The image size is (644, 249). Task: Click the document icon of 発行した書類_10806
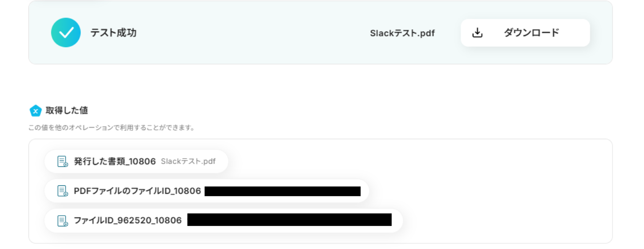click(x=63, y=161)
